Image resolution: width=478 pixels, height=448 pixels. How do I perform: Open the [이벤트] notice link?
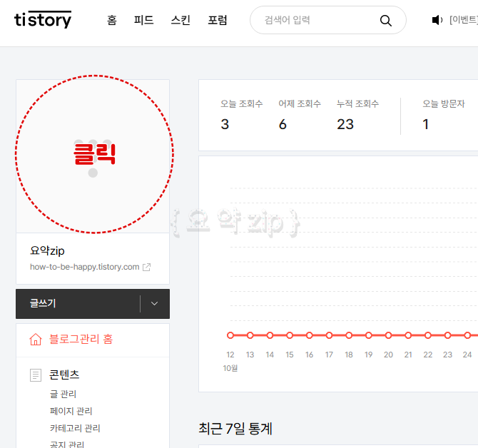click(x=464, y=20)
